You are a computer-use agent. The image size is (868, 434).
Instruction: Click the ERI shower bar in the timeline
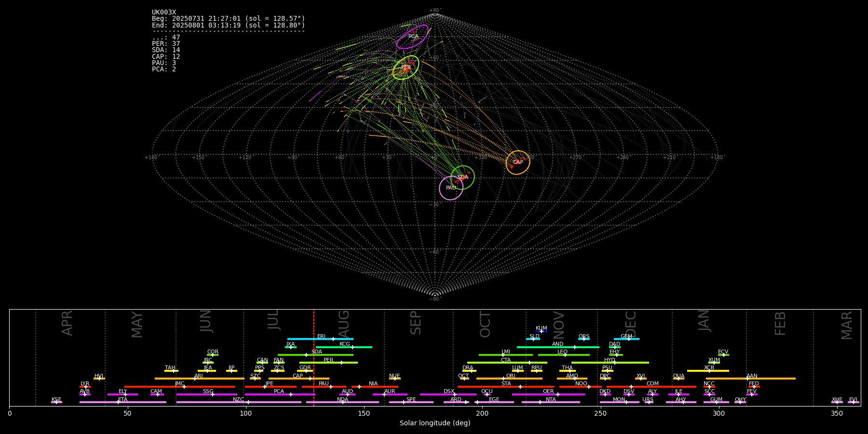tap(320, 339)
